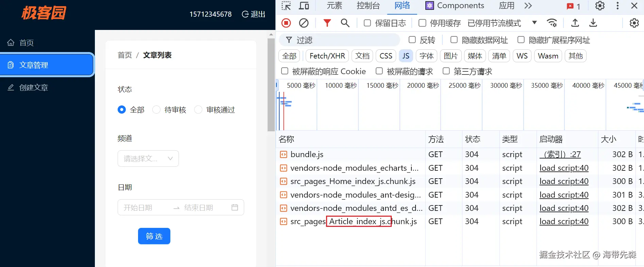This screenshot has width=644, height=267.
Task: Filter by 媒体 type
Action: click(475, 56)
